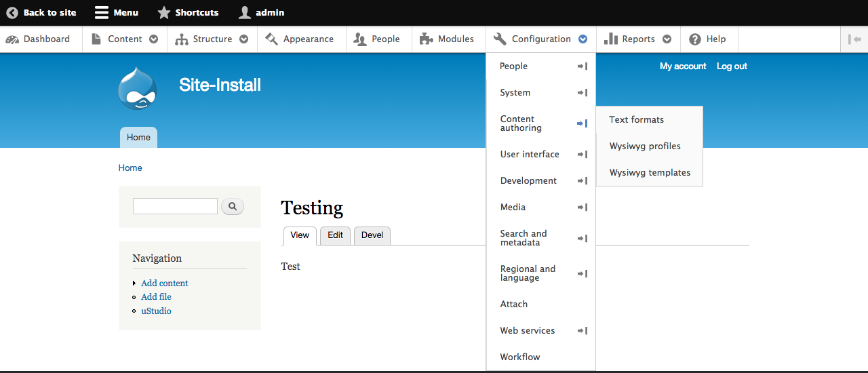This screenshot has width=868, height=373.
Task: Click the Modules puzzle piece icon
Action: coord(427,39)
